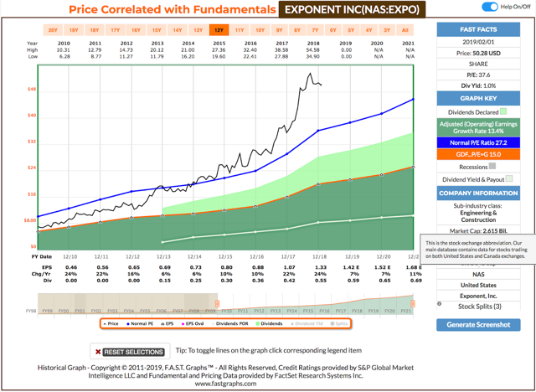Select the 4Y range tab
This screenshot has height=392, width=536.
coord(368,30)
